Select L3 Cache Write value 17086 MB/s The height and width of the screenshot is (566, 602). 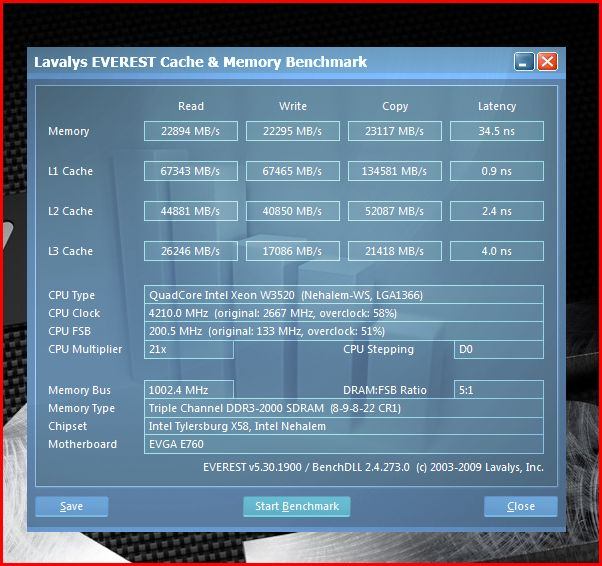tap(293, 251)
